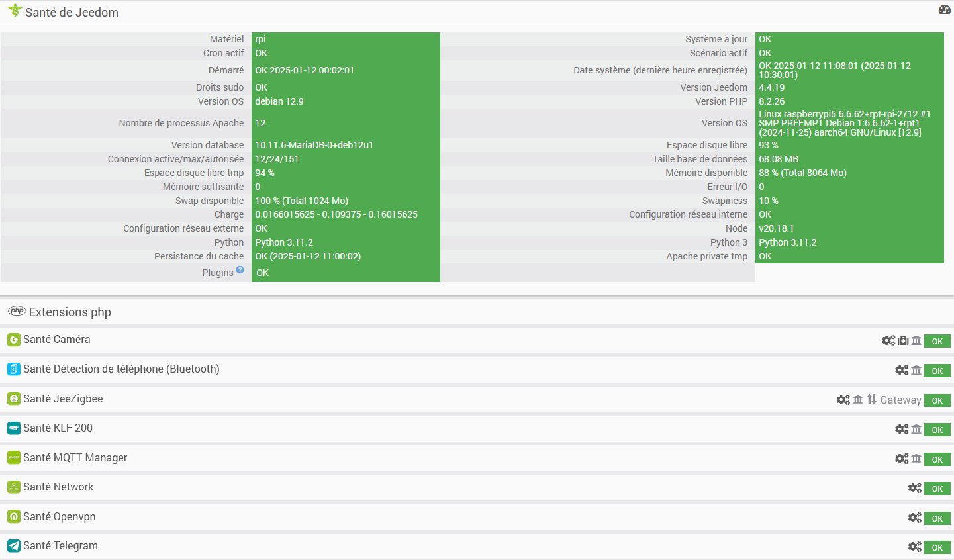Image resolution: width=954 pixels, height=560 pixels.
Task: Click the Santé JeeZigbee bank icon
Action: (858, 400)
